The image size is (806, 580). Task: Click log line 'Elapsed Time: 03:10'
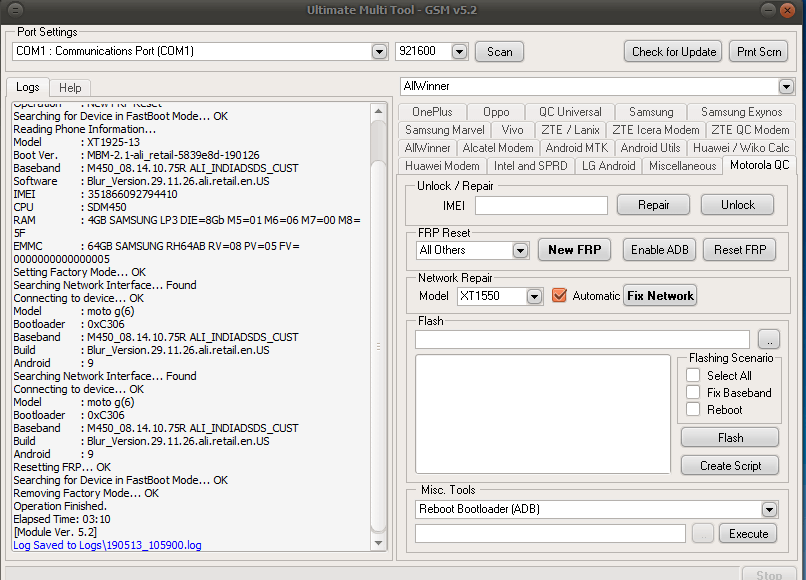tap(62, 519)
